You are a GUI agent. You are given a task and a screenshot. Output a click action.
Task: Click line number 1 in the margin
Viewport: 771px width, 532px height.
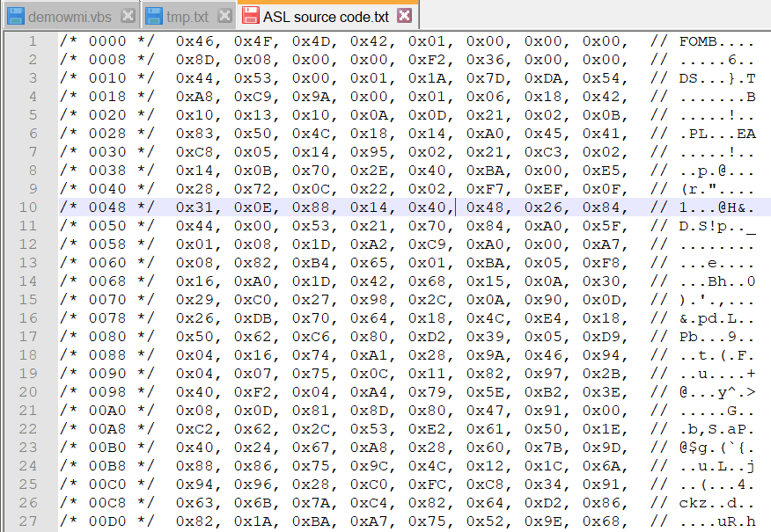pyautogui.click(x=33, y=41)
